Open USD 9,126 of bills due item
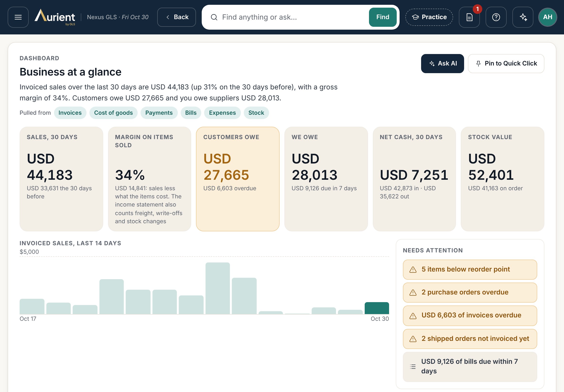This screenshot has width=564, height=392. (x=470, y=367)
